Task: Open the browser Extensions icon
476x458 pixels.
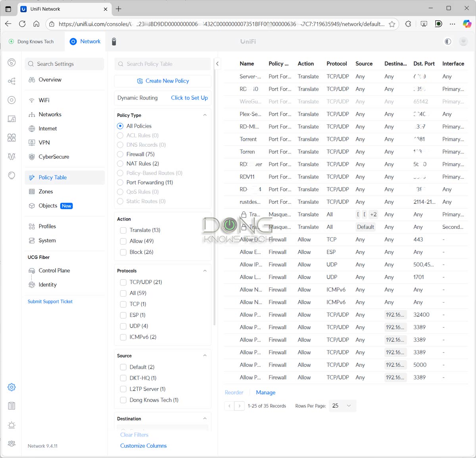Action: pyautogui.click(x=408, y=24)
